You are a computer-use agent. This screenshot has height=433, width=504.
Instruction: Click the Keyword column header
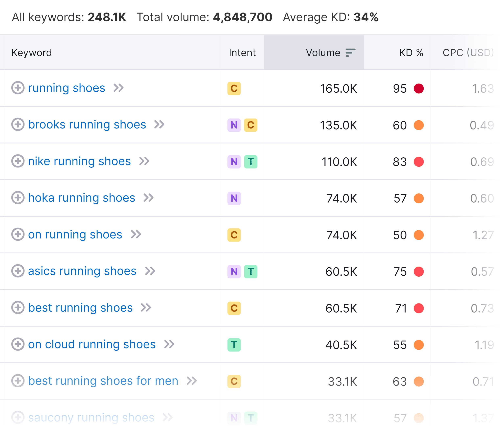coord(32,52)
